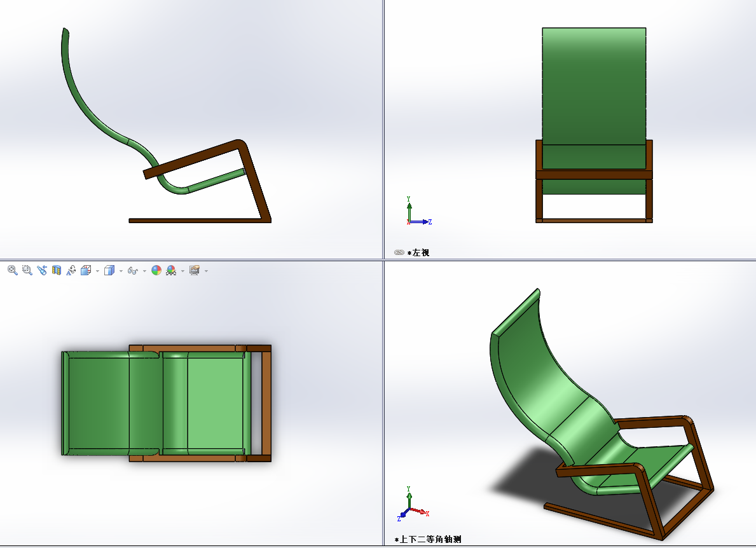Click the coordinate triad in the left view
756x548 pixels.
pos(418,211)
